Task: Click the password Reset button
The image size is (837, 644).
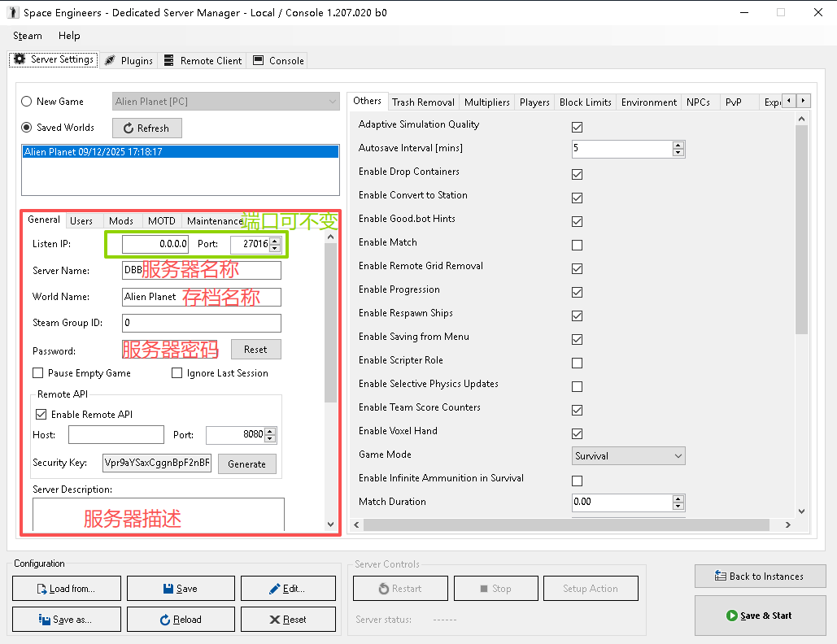Action: click(255, 350)
